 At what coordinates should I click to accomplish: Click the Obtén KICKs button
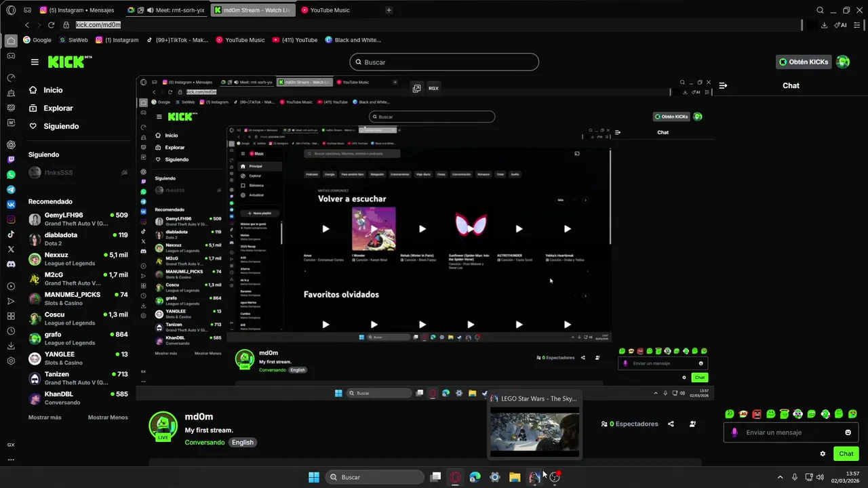[804, 62]
